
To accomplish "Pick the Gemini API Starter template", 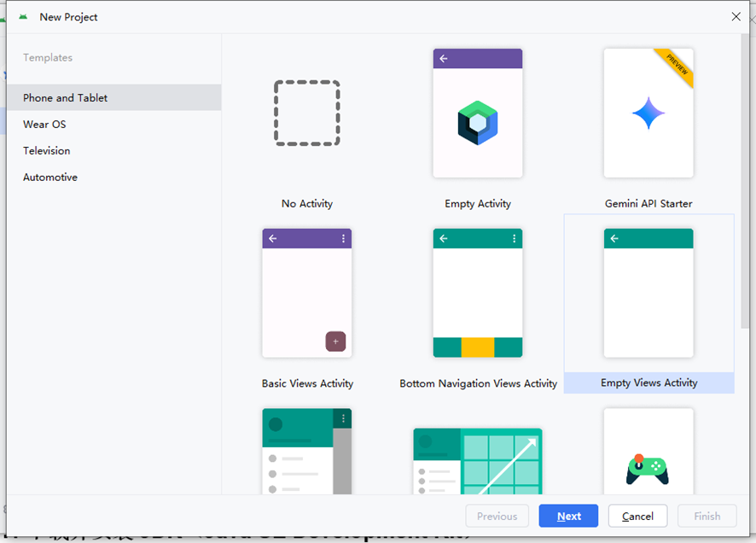I will tap(648, 113).
